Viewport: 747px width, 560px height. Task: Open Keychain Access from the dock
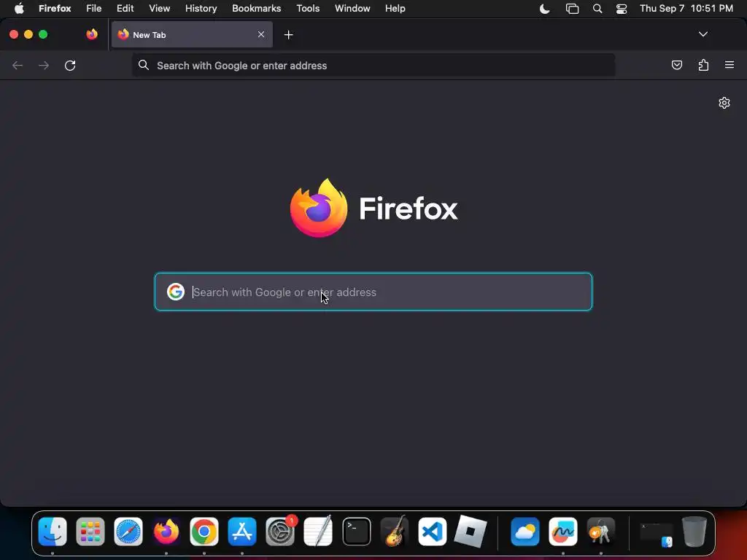(601, 531)
